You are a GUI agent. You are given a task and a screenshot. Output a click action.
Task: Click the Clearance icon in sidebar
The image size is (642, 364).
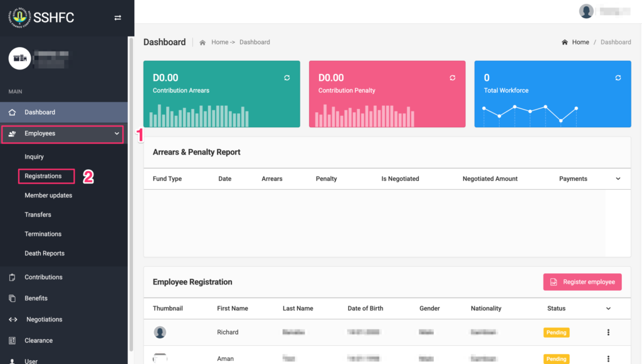(13, 341)
